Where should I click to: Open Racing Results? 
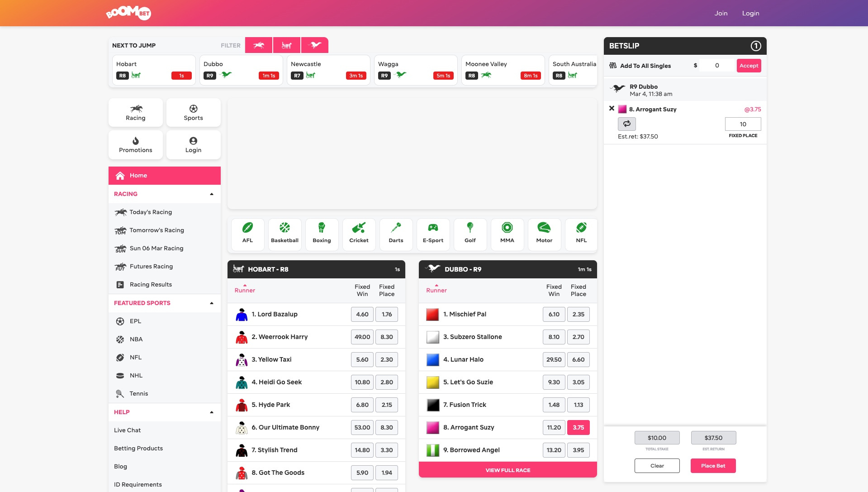(165, 284)
